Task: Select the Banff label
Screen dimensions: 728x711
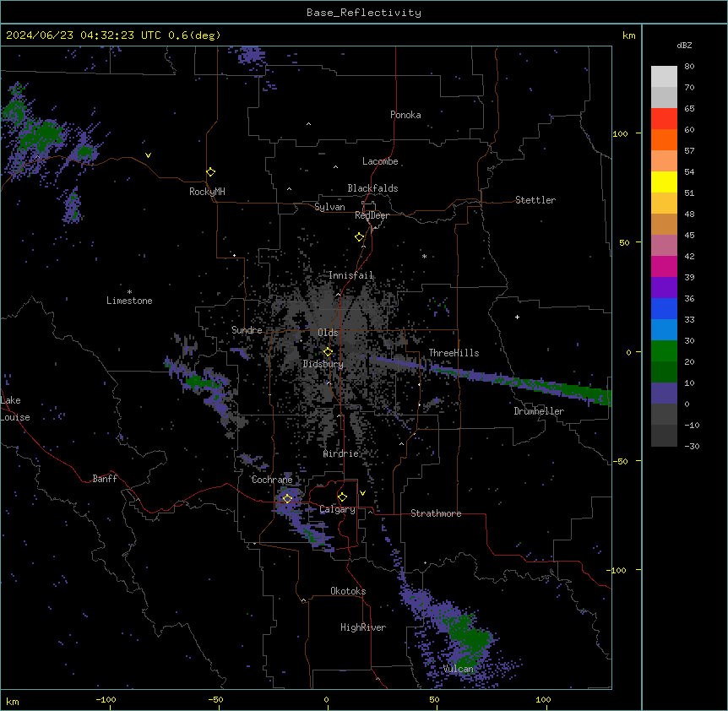Action: 105,479
